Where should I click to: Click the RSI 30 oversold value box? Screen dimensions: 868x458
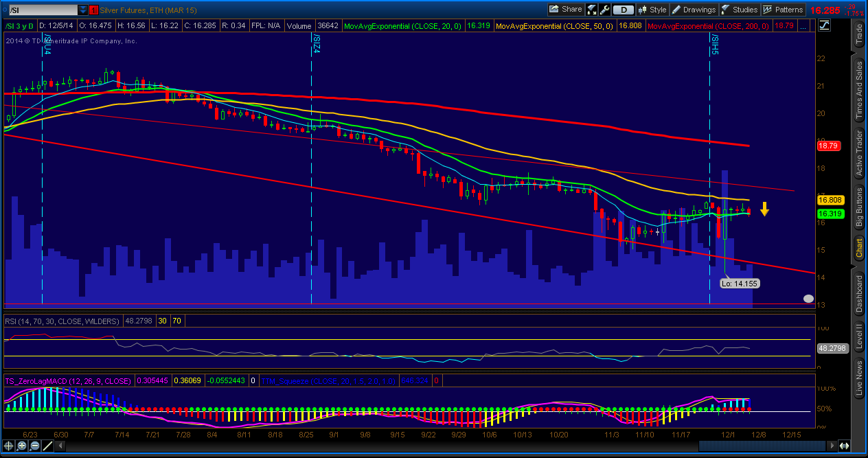163,321
